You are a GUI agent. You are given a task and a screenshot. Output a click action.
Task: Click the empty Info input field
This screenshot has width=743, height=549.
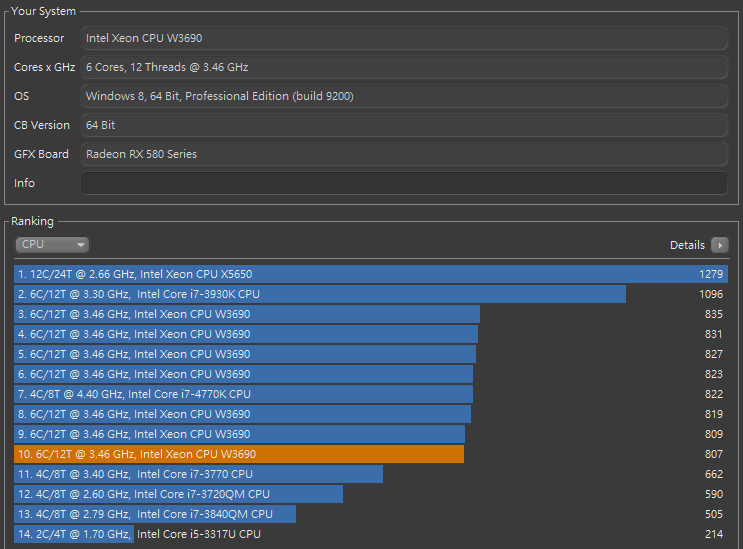[x=404, y=183]
